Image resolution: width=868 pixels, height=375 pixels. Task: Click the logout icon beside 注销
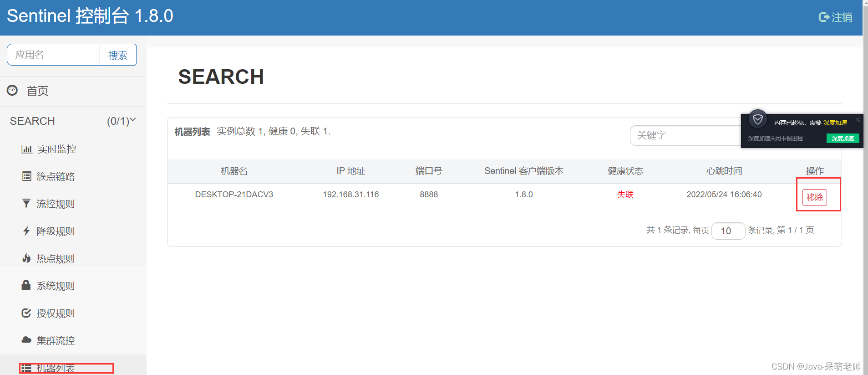tap(824, 17)
